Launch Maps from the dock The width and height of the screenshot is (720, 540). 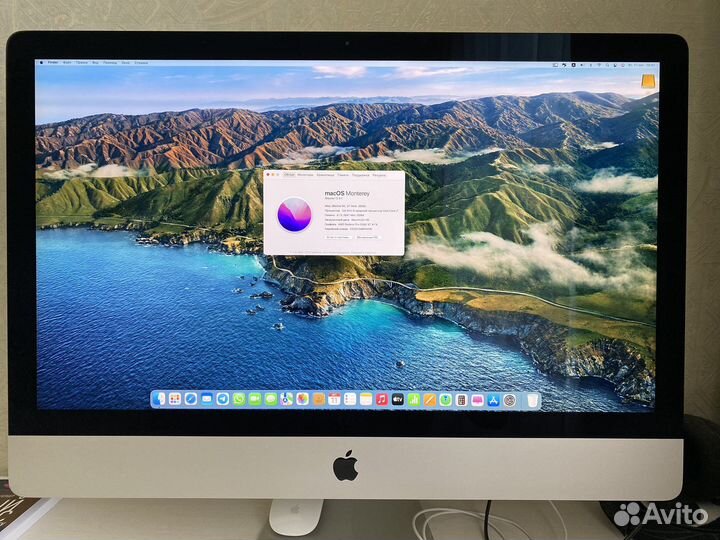click(x=287, y=399)
